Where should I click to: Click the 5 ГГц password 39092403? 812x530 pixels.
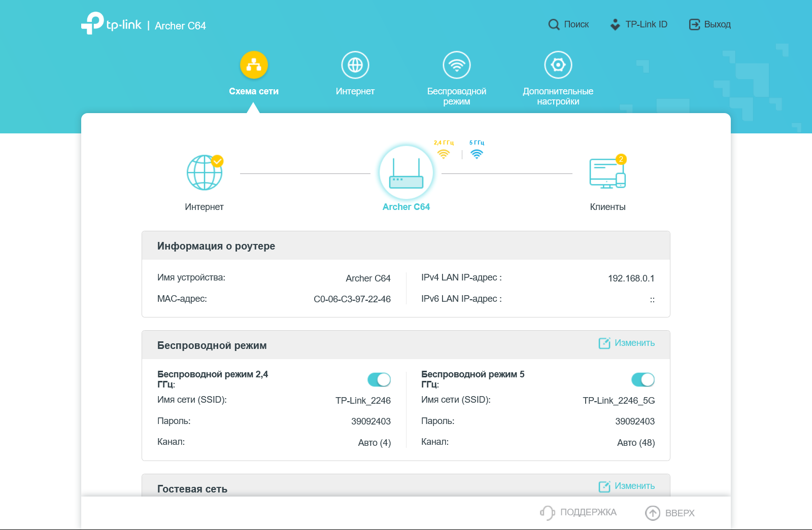point(635,421)
